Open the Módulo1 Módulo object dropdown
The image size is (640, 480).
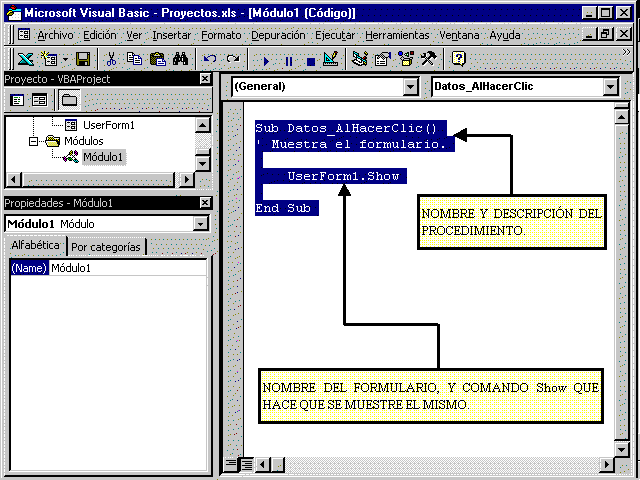pyautogui.click(x=200, y=224)
